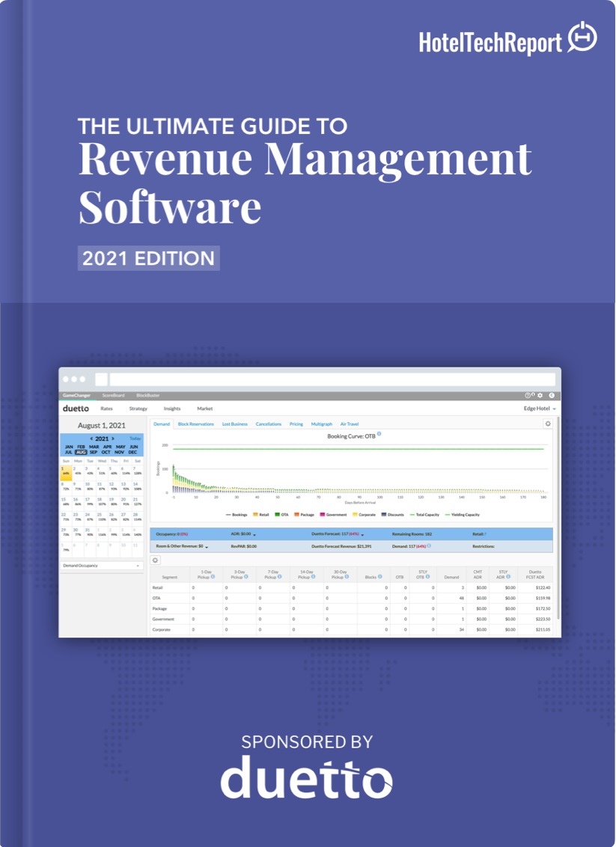616x847 pixels.
Task: Select DEC in the month picker
Action: [133, 452]
